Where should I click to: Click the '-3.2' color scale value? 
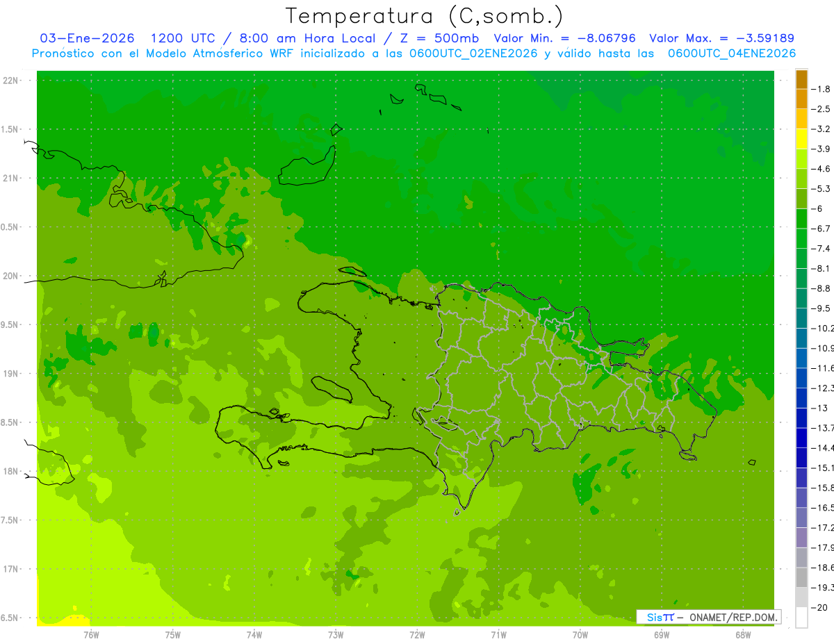click(x=821, y=129)
